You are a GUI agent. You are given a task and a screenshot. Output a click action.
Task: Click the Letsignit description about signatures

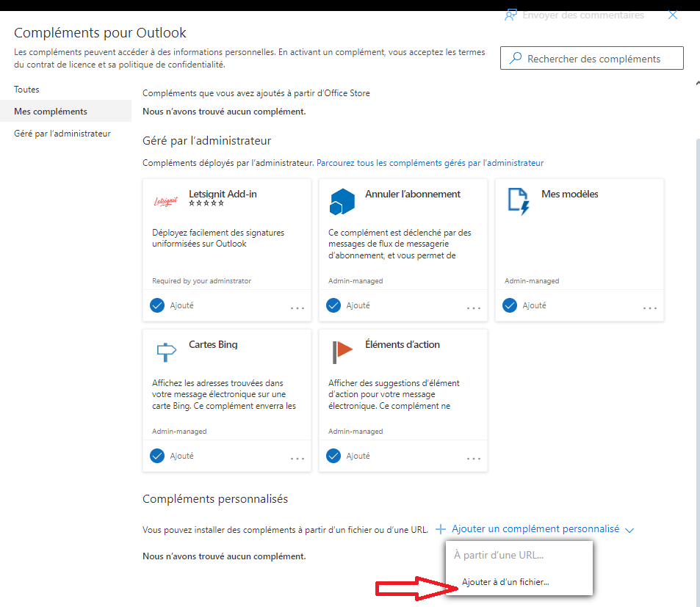coord(218,238)
